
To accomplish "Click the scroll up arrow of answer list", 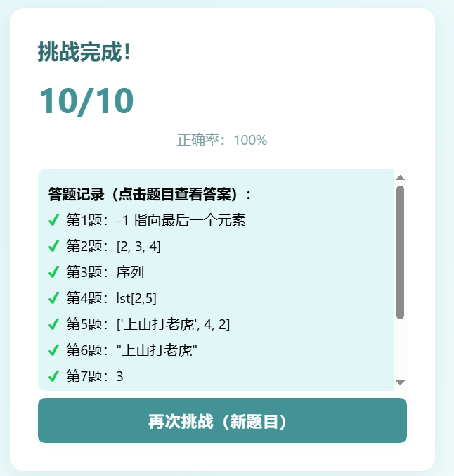I will 400,178.
